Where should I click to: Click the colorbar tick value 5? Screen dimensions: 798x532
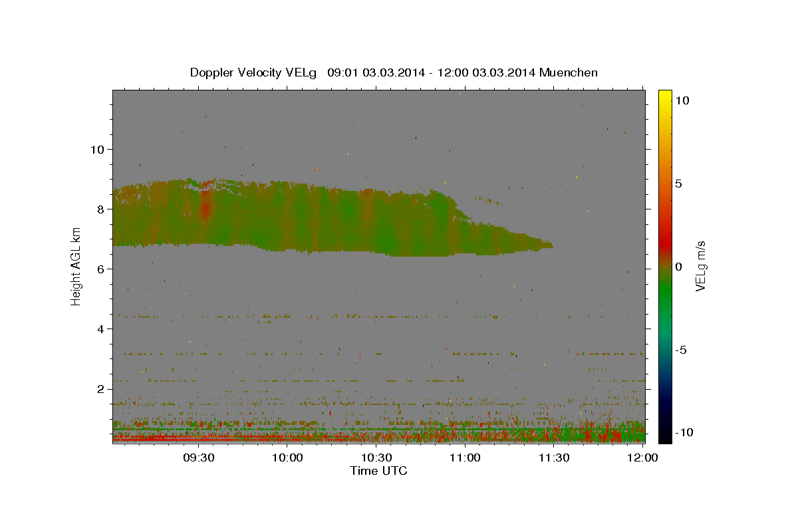coord(679,183)
